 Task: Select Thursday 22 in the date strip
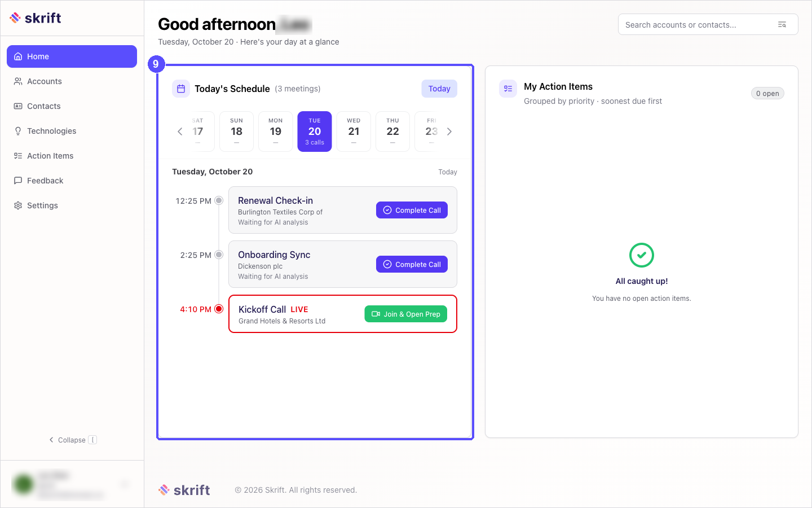tap(393, 132)
